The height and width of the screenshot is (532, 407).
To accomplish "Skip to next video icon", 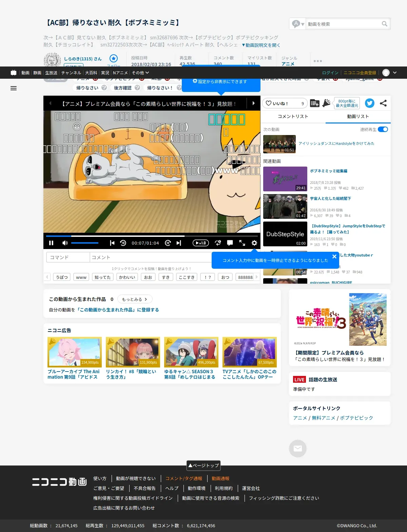I will click(x=179, y=243).
